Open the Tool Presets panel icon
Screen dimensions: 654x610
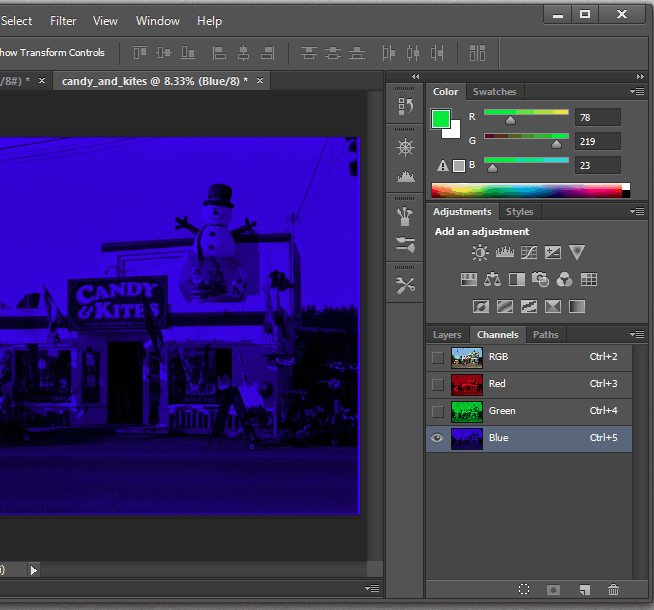[405, 286]
